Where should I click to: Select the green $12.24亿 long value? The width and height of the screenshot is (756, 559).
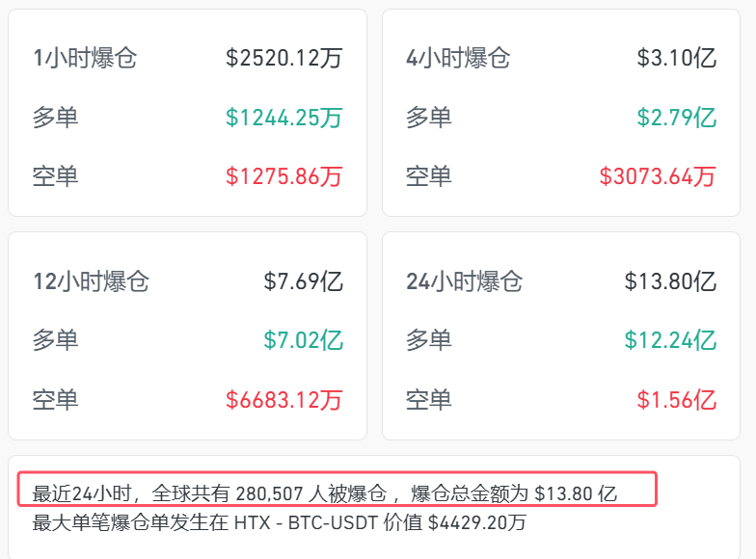click(670, 340)
